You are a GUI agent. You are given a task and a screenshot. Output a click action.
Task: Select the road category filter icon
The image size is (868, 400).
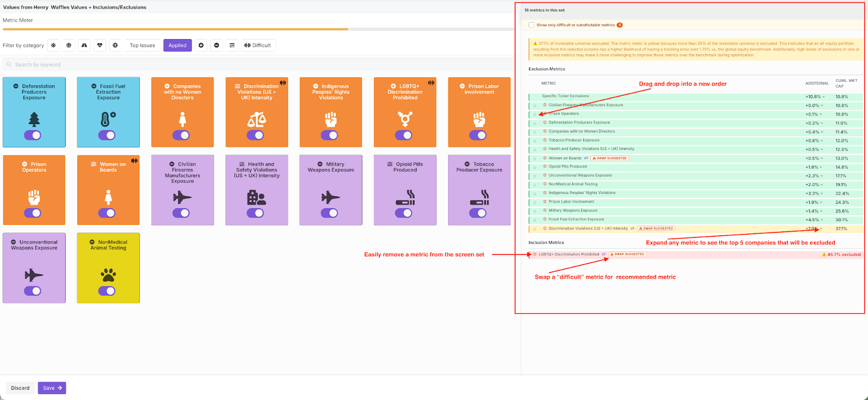pos(84,46)
